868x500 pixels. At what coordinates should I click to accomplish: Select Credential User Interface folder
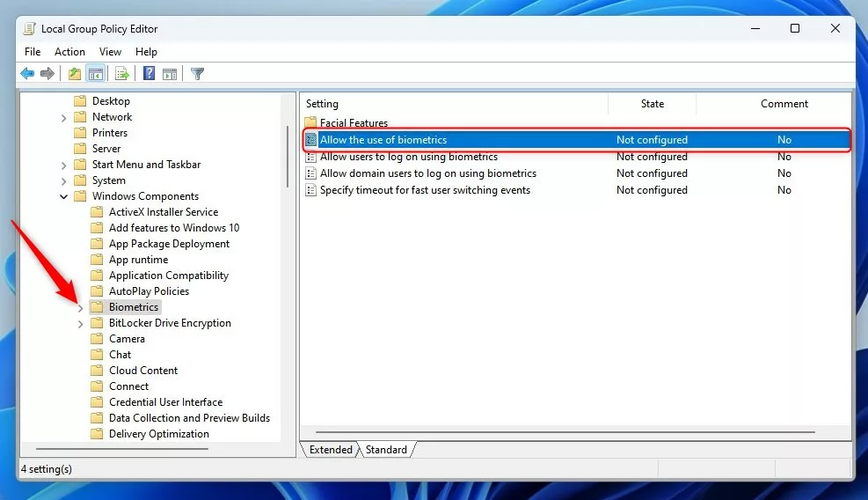165,402
